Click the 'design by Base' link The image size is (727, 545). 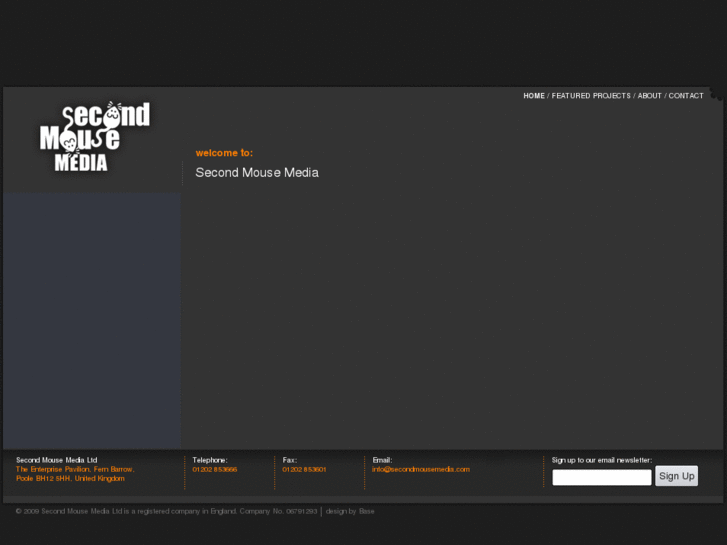point(350,511)
